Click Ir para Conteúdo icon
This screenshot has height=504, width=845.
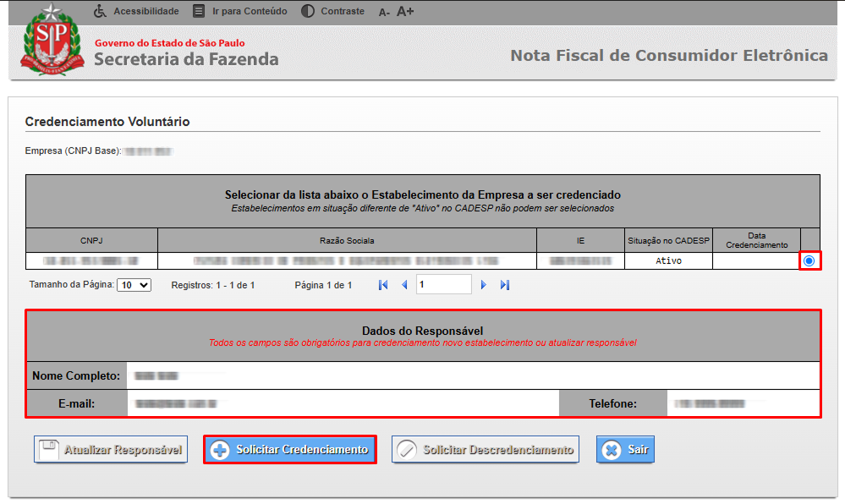(199, 11)
